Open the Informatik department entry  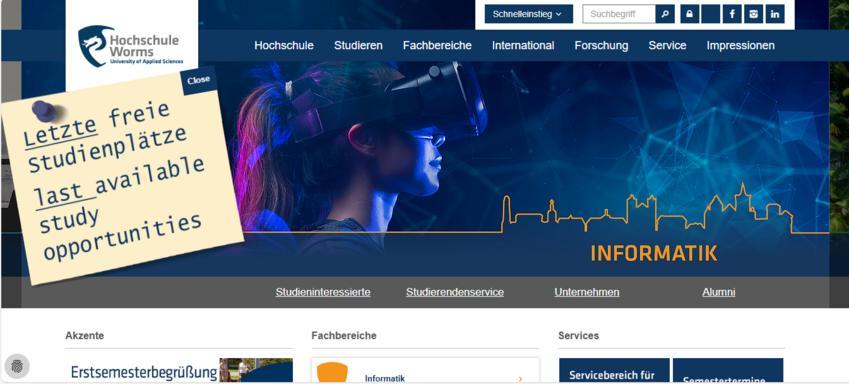[x=425, y=370]
